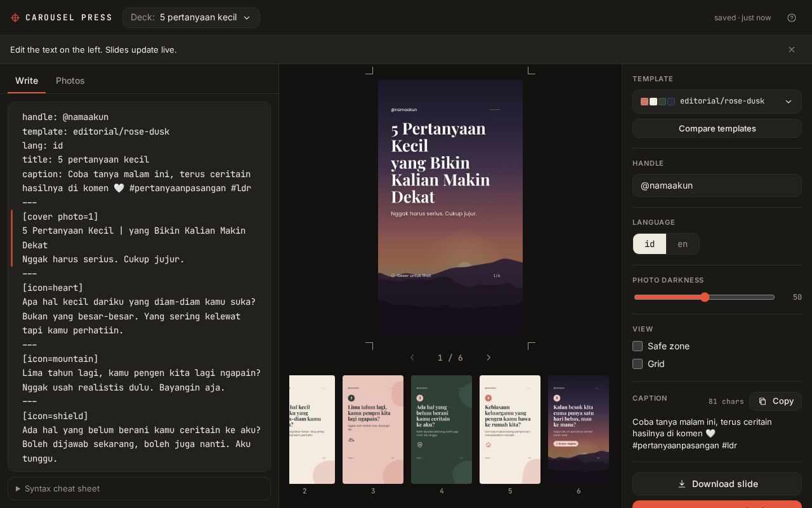This screenshot has height=508, width=812.
Task: Click the Handle input field
Action: 717,185
